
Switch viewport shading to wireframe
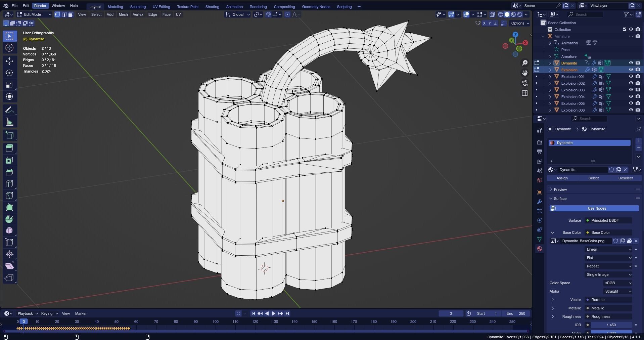501,14
